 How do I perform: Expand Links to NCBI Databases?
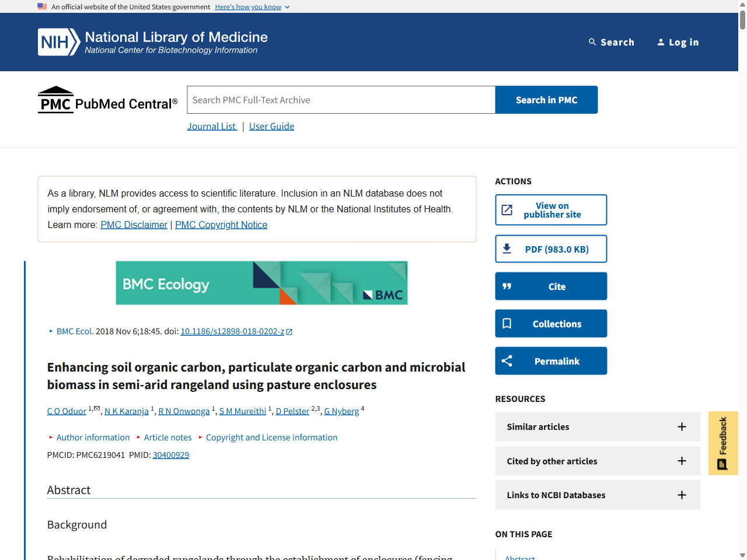click(682, 495)
